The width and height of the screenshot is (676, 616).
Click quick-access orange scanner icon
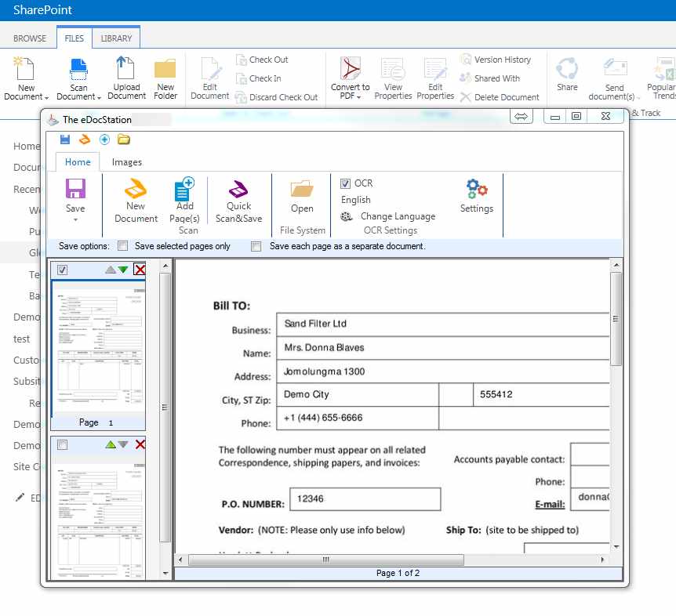85,140
